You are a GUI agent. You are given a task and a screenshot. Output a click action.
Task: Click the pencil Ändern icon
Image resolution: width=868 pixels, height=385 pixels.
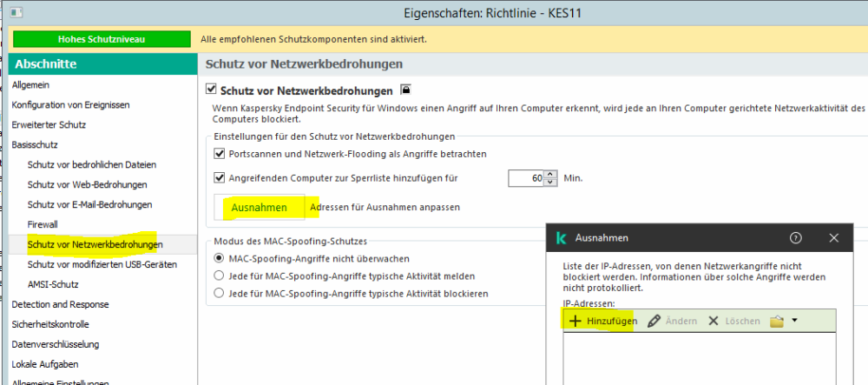(654, 321)
